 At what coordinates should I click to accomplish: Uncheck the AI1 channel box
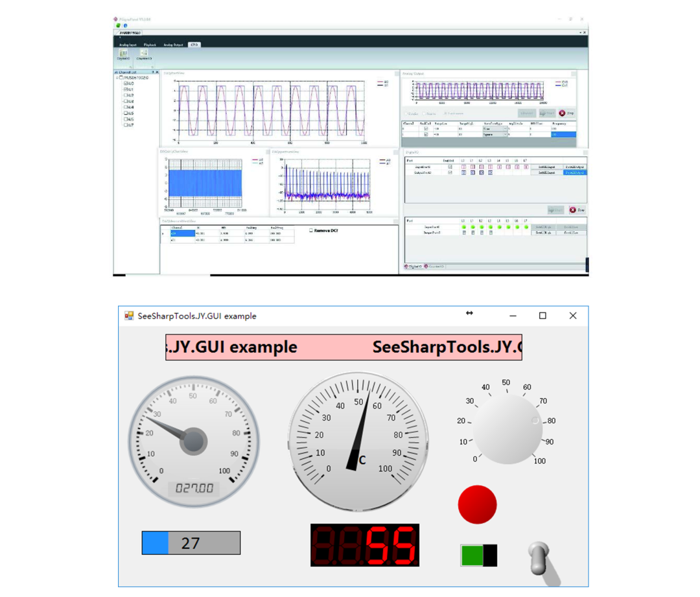(126, 89)
